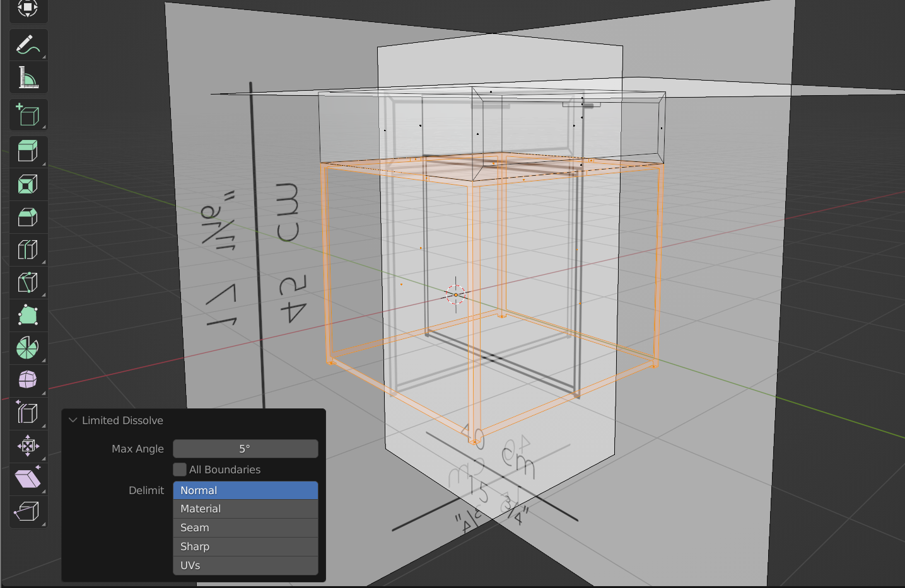Choose the Bevel tool

28,217
